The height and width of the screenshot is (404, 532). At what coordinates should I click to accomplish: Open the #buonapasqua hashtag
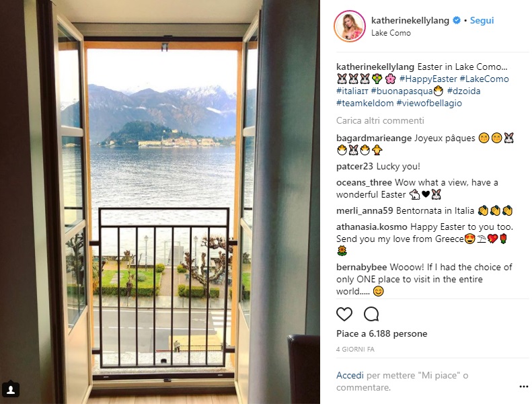tap(402, 91)
